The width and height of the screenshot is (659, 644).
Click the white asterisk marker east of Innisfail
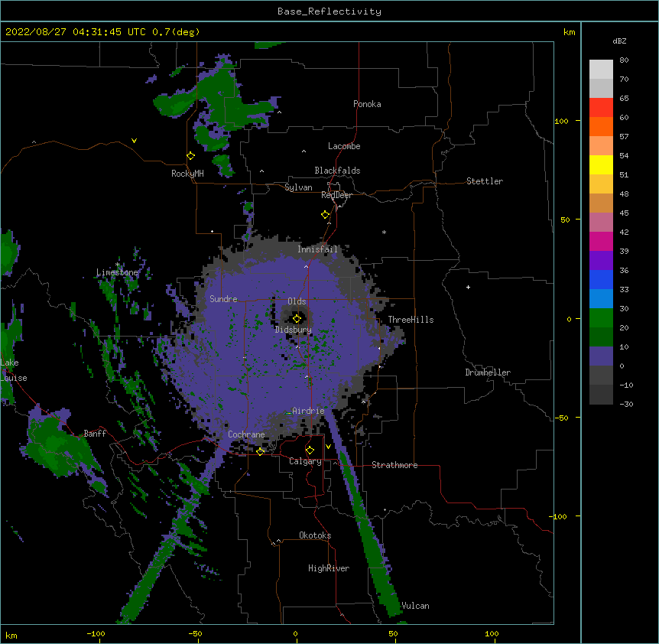click(x=384, y=232)
